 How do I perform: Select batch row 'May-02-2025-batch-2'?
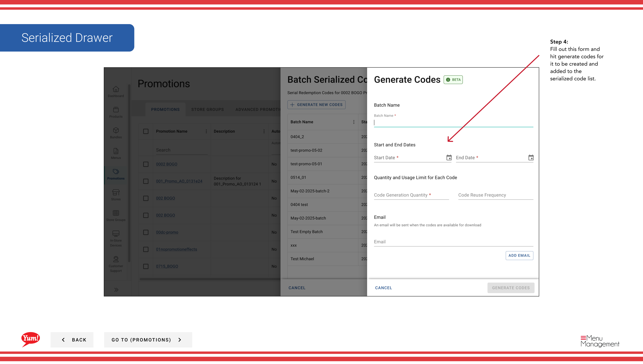pyautogui.click(x=327, y=191)
